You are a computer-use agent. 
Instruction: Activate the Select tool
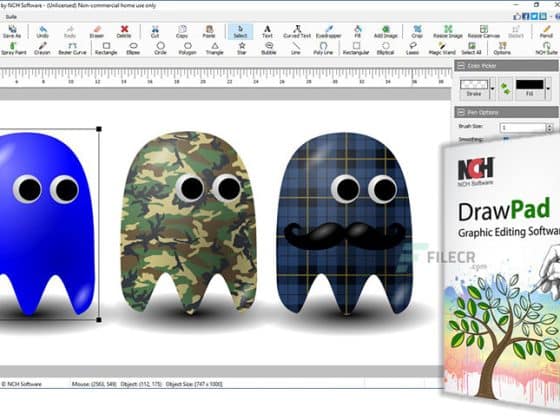point(240,31)
